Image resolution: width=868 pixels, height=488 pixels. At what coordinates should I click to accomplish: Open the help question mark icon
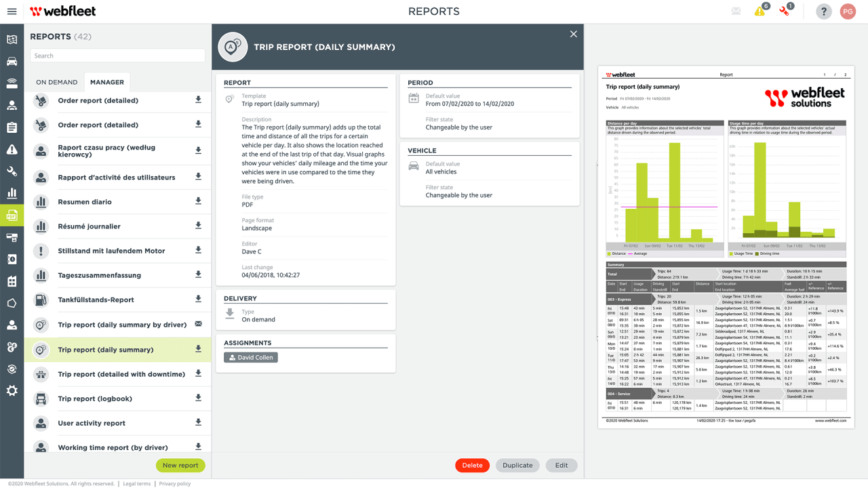(x=823, y=12)
